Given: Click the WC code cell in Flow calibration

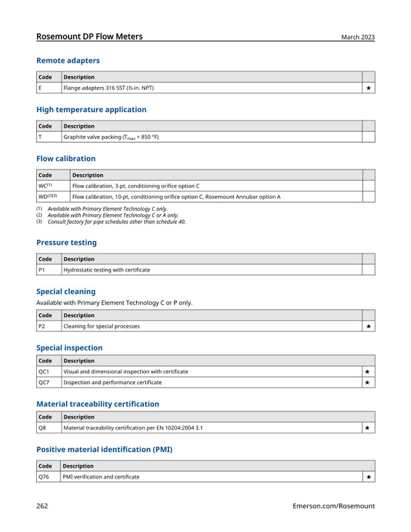Looking at the screenshot, I should pyautogui.click(x=53, y=186).
